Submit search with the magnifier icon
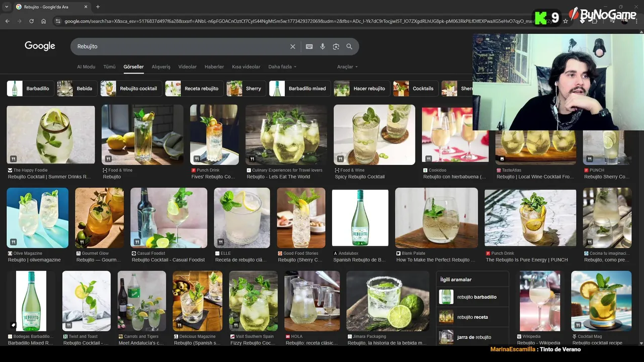Viewport: 644px width, 362px height. (349, 46)
